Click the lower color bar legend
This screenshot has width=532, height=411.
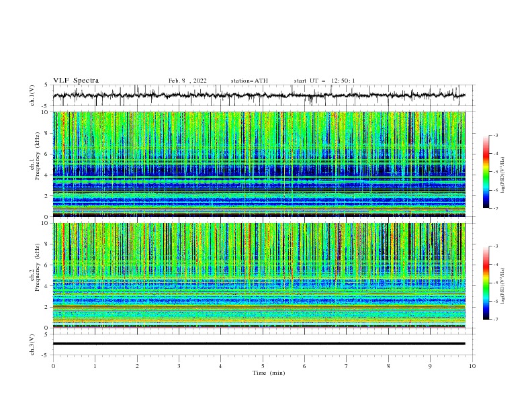[486, 283]
